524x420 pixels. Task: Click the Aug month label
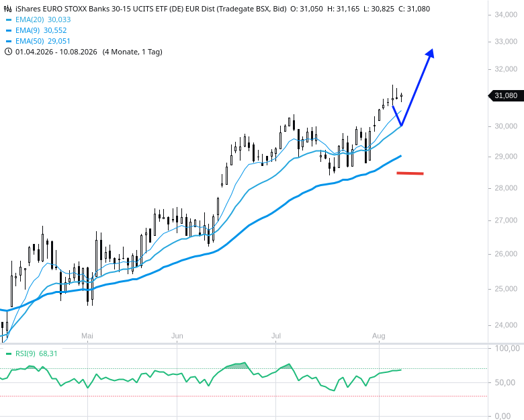(x=379, y=336)
